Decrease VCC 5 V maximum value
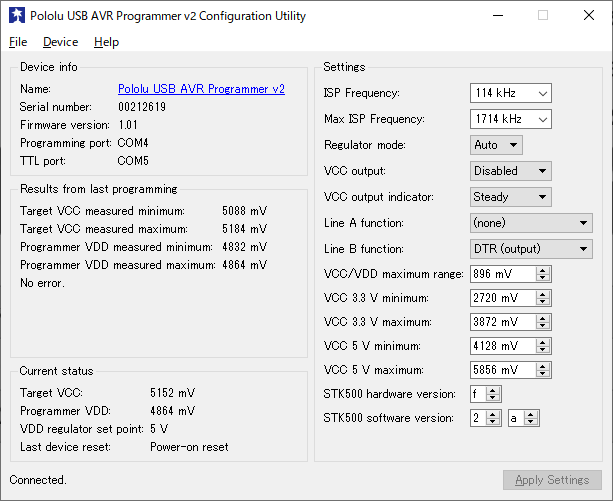 coord(543,374)
